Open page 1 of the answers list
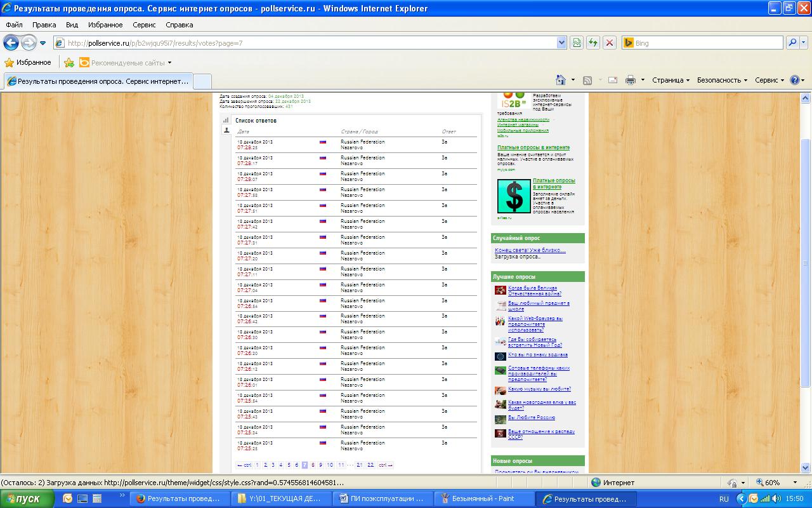The width and height of the screenshot is (812, 508). [x=257, y=465]
